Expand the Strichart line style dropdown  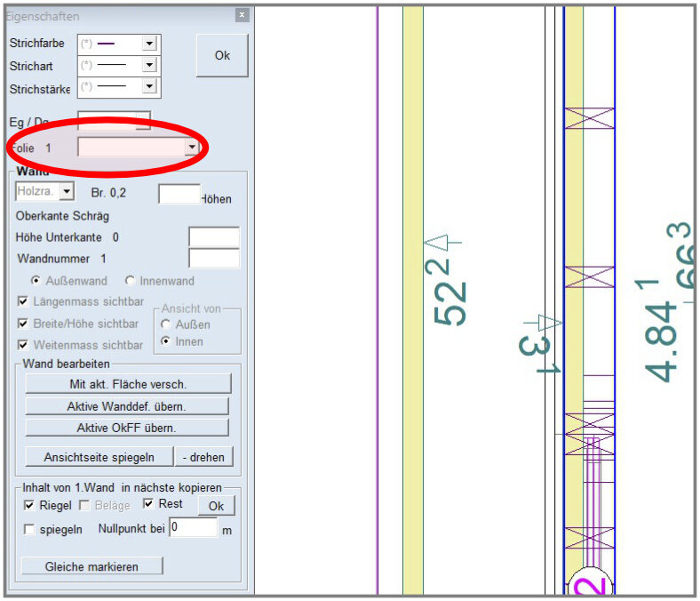tap(149, 65)
